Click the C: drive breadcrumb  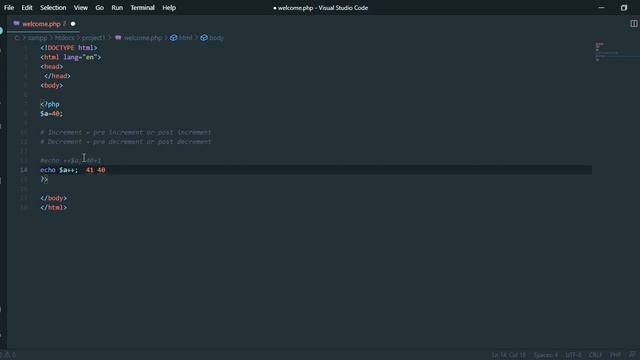pos(17,38)
